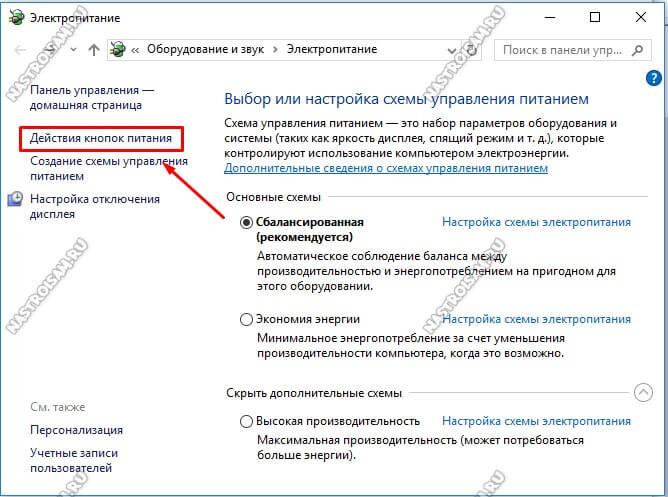Screen dimensions: 668x497
Task: Open Действия кнопок питания
Action: (101, 138)
